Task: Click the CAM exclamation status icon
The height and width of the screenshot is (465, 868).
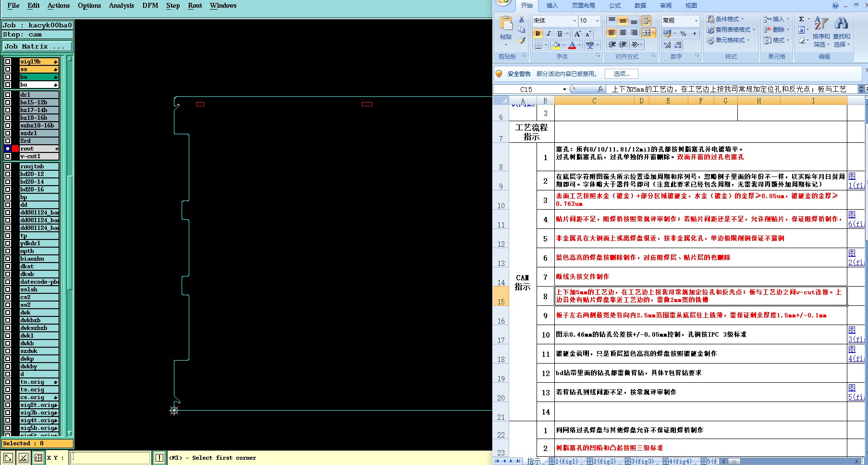Action: (x=159, y=458)
